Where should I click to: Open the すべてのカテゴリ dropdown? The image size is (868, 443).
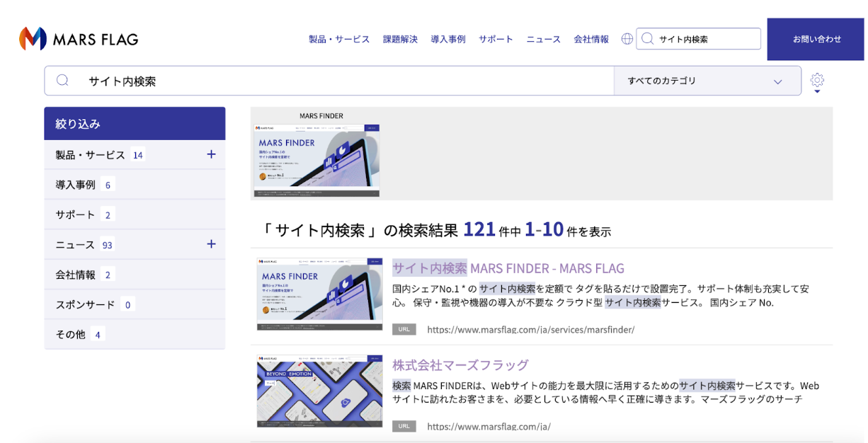707,81
